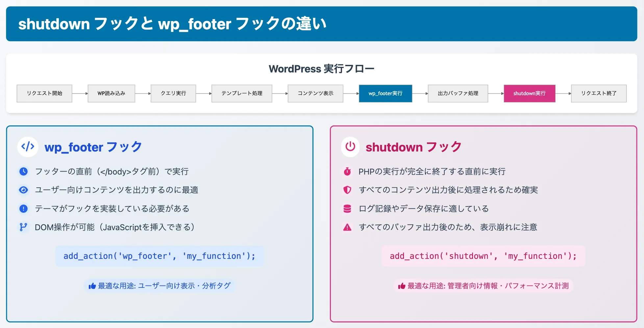The width and height of the screenshot is (644, 328).
Task: Click the exclamation circle icon beside テーマがフック
Action: pos(23,208)
